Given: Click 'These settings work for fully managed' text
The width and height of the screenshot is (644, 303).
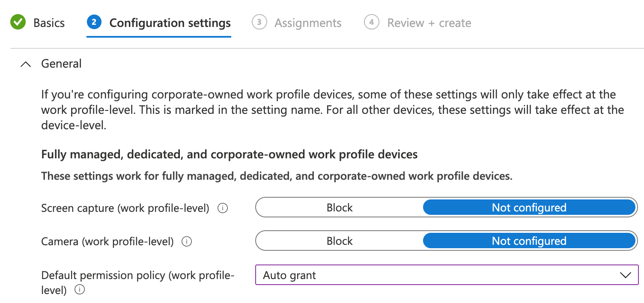Looking at the screenshot, I should (x=277, y=176).
